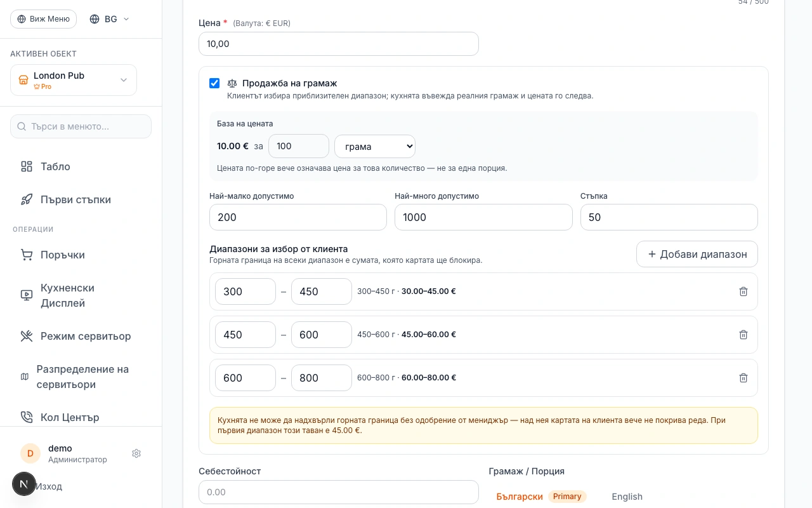The height and width of the screenshot is (508, 812).
Task: Open the BG language dropdown
Action: tap(110, 19)
